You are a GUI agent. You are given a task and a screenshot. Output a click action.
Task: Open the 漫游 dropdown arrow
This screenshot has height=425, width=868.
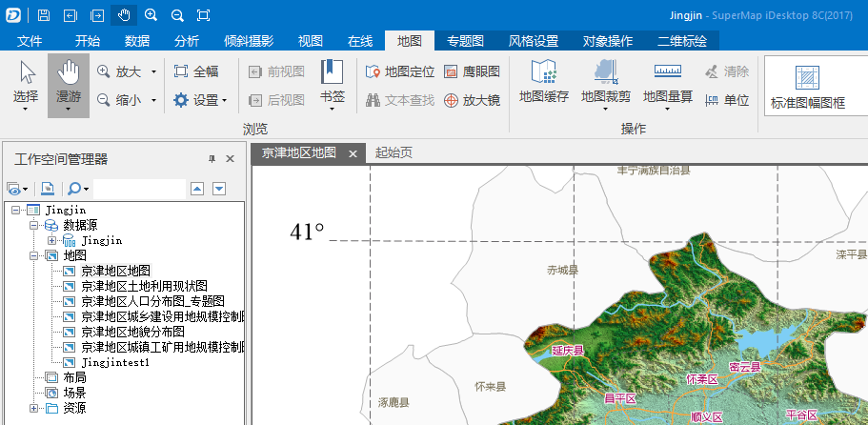pos(68,109)
